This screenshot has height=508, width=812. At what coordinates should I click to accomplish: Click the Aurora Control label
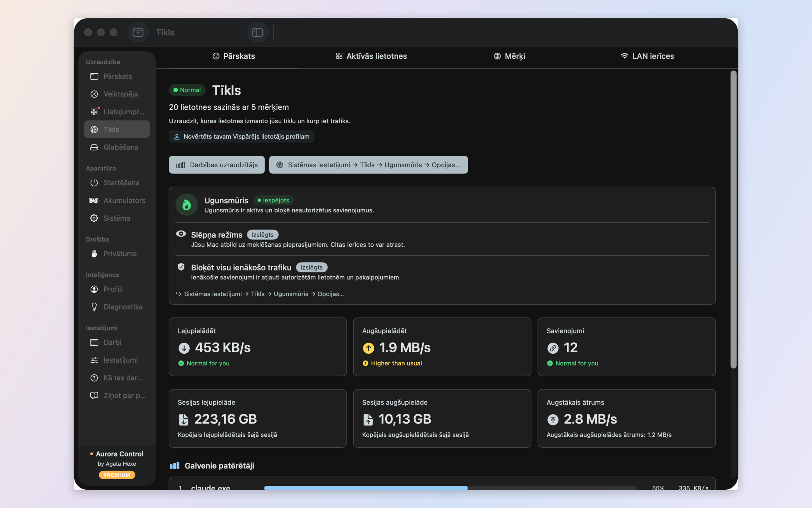(x=120, y=454)
